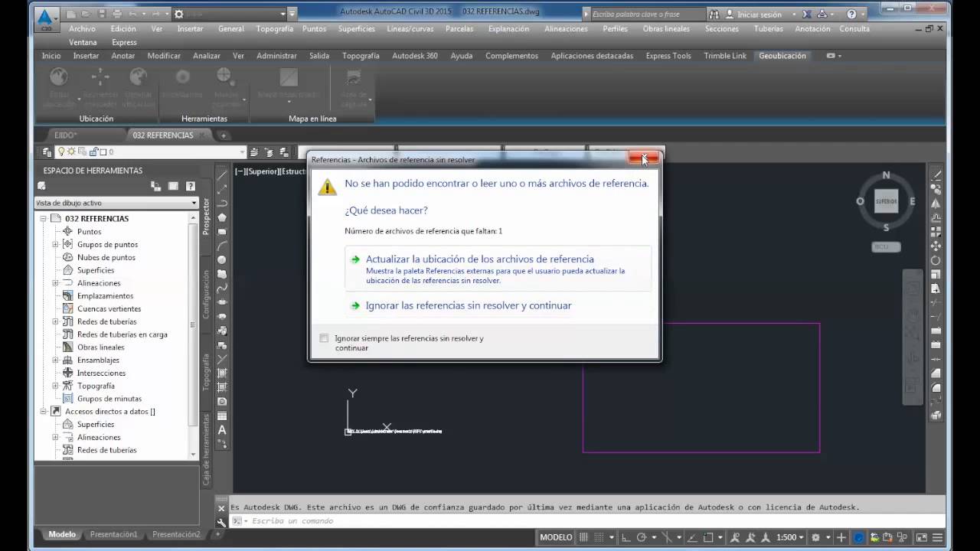
Task: Click the command line customize wrench icon
Action: (x=221, y=521)
